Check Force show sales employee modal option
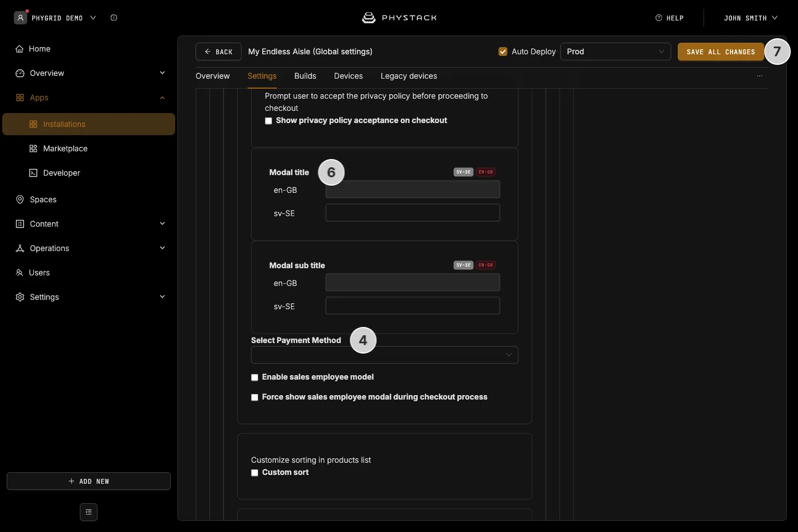The image size is (798, 532). point(255,397)
